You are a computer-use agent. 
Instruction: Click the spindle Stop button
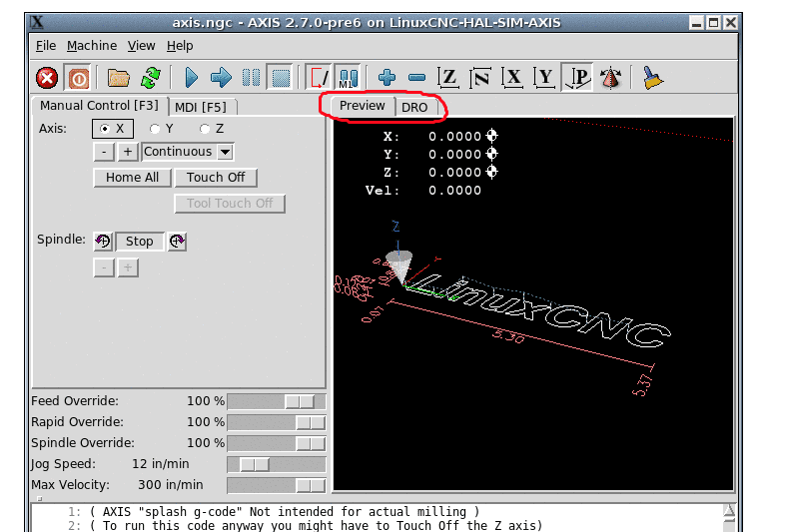[140, 241]
